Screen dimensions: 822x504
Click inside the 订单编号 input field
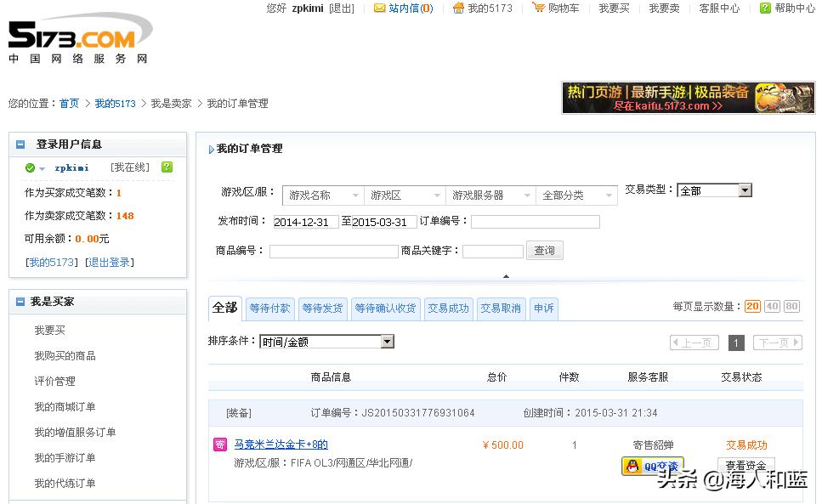click(x=534, y=221)
